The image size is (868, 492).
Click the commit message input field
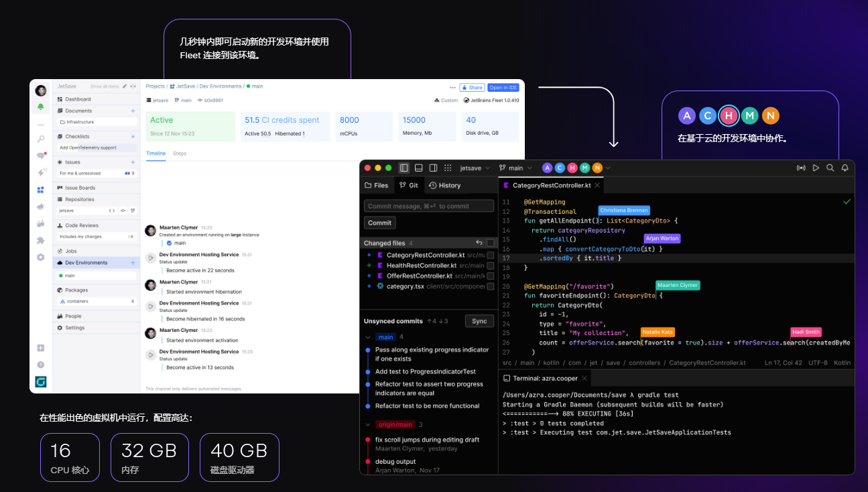click(429, 206)
